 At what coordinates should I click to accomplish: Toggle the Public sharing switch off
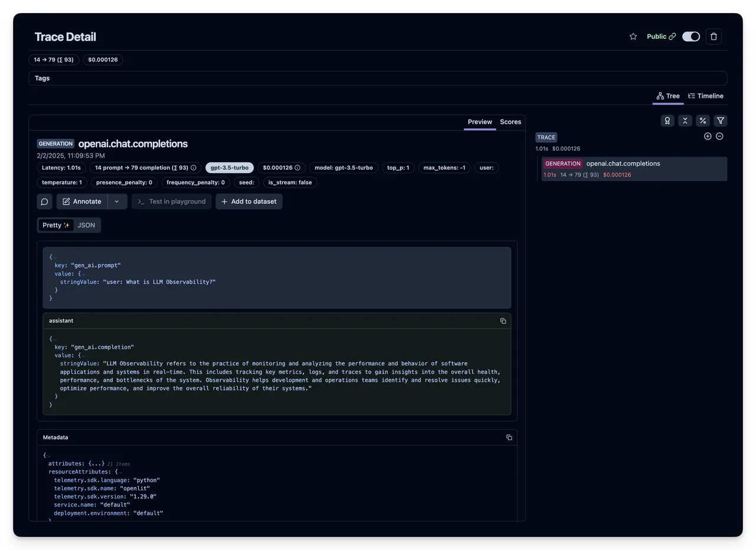691,37
